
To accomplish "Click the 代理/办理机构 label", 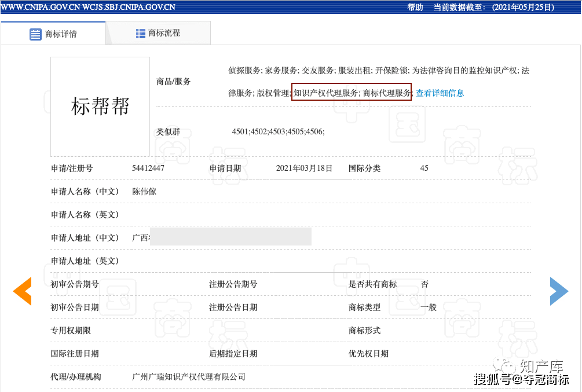I will [76, 377].
